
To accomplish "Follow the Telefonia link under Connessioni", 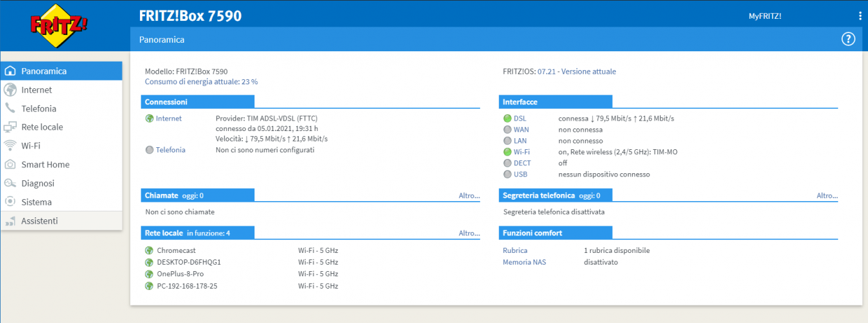I will (x=170, y=150).
